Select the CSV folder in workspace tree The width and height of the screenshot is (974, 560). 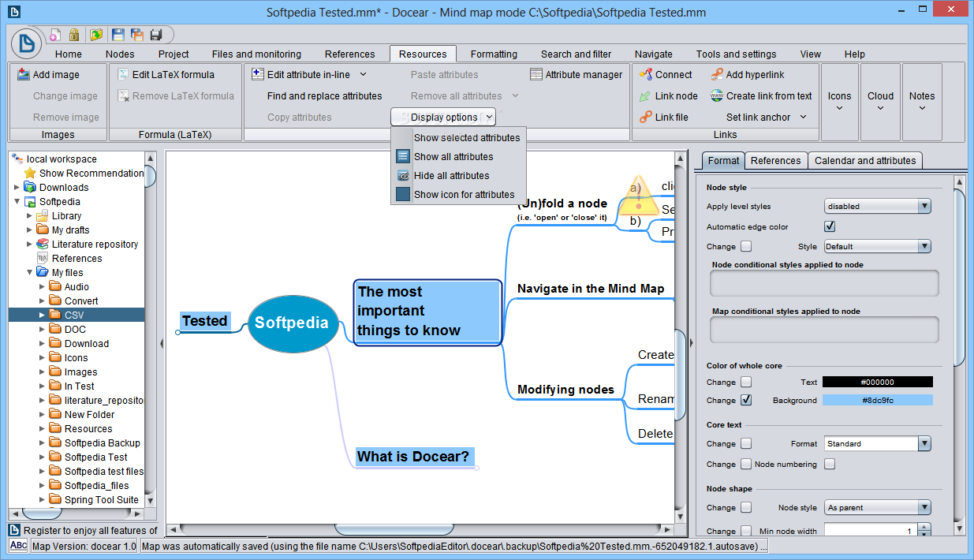click(x=77, y=315)
